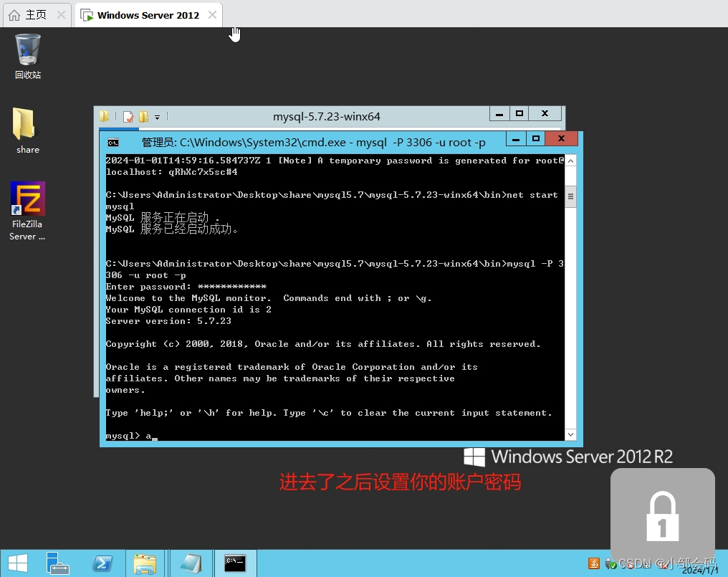This screenshot has width=728, height=577.
Task: Open PowerShell from the taskbar
Action: click(x=102, y=563)
